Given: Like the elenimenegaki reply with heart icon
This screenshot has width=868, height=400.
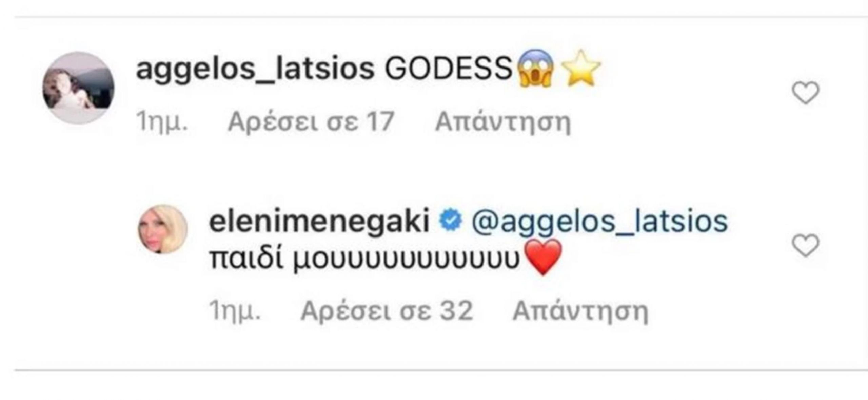Looking at the screenshot, I should [805, 245].
